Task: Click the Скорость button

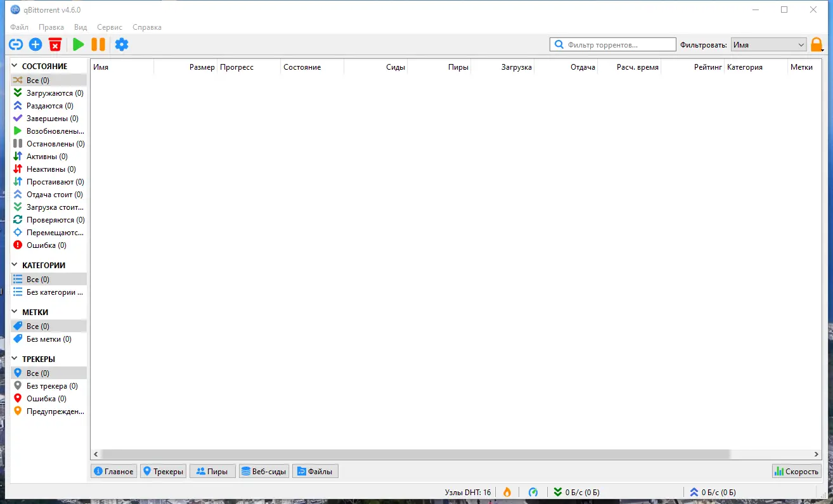Action: [797, 471]
